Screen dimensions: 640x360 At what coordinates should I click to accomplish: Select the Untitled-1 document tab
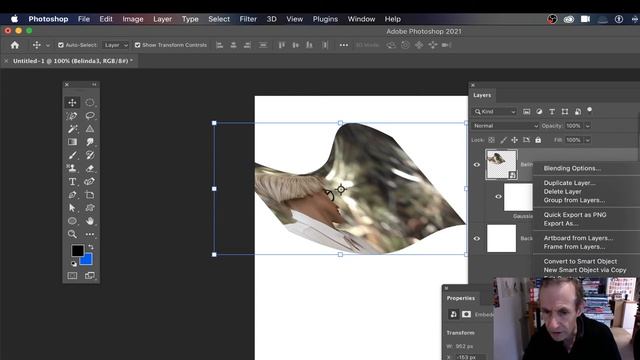tap(73, 61)
